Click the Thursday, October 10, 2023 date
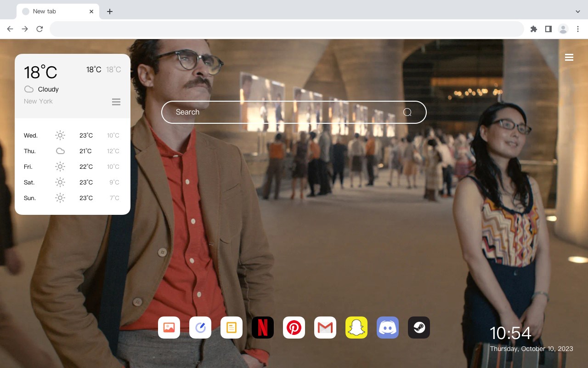Image resolution: width=588 pixels, height=368 pixels. click(x=531, y=349)
